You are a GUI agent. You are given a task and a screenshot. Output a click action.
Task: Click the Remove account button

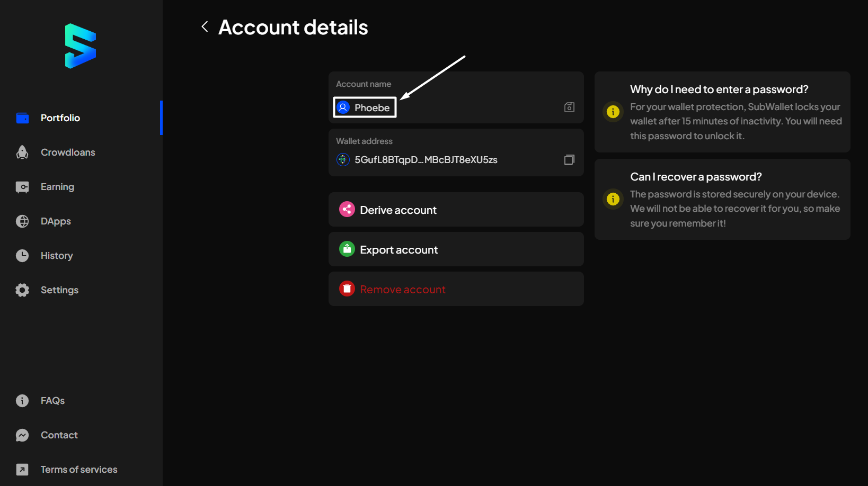coord(456,289)
